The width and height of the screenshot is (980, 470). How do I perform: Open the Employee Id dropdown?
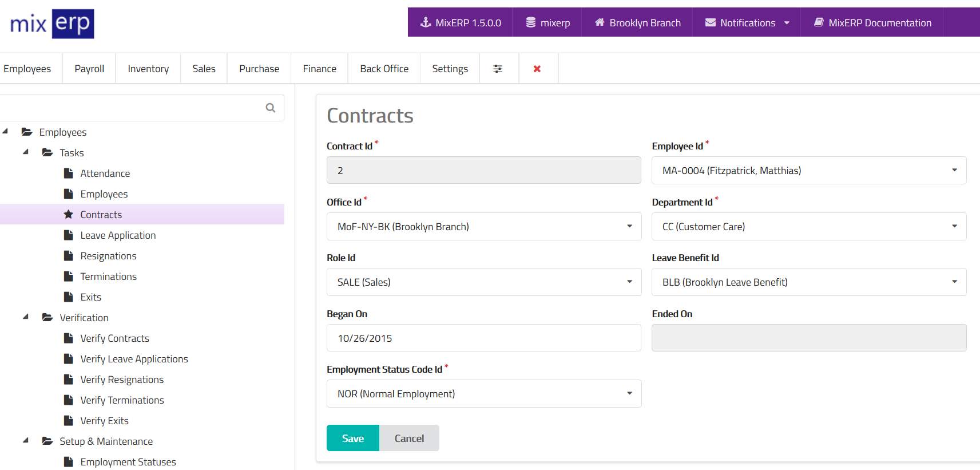pyautogui.click(x=808, y=171)
